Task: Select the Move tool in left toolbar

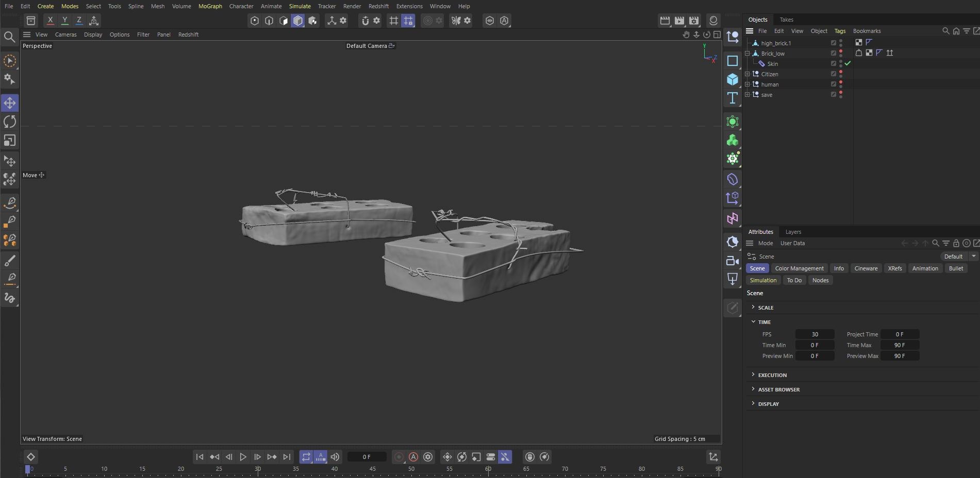Action: [10, 103]
